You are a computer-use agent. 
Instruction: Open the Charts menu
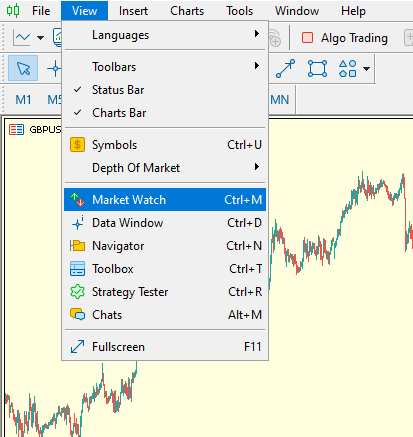pyautogui.click(x=187, y=11)
